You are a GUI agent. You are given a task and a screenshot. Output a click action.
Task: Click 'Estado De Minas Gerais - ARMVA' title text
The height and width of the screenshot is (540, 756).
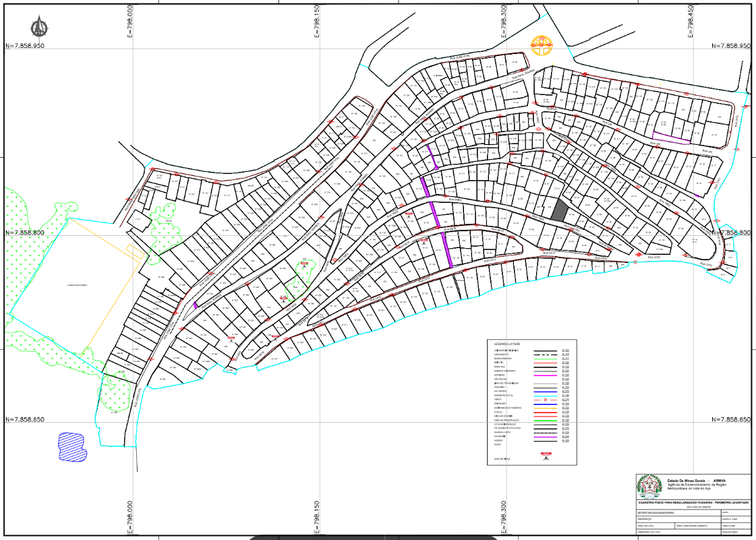point(696,481)
